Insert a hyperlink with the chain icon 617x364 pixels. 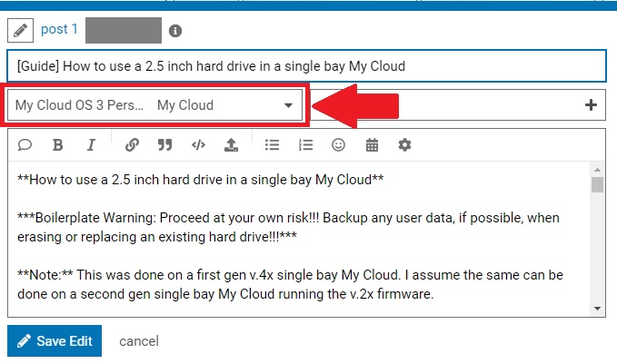click(x=132, y=145)
